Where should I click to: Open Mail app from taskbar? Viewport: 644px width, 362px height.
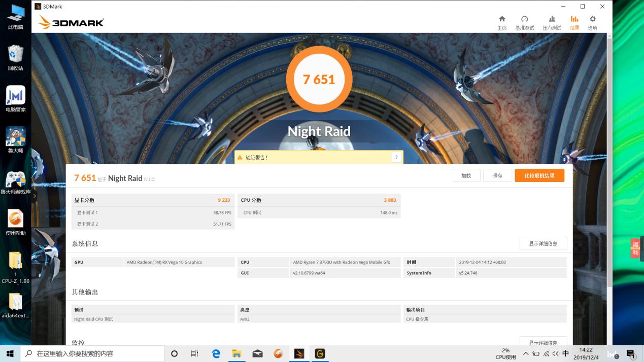pos(257,354)
